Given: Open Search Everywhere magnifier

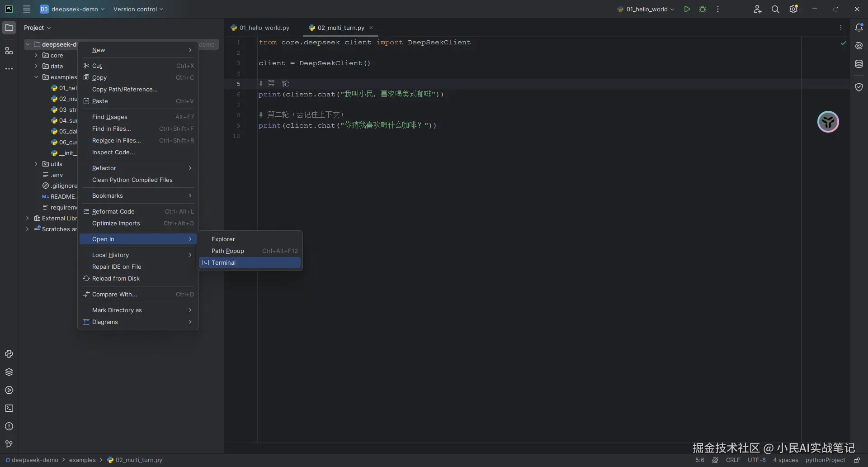Looking at the screenshot, I should (x=775, y=9).
